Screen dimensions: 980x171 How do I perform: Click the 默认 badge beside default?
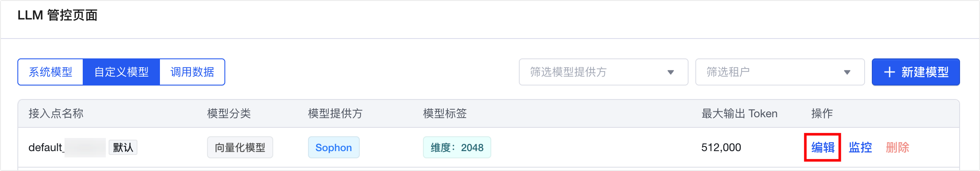[123, 147]
